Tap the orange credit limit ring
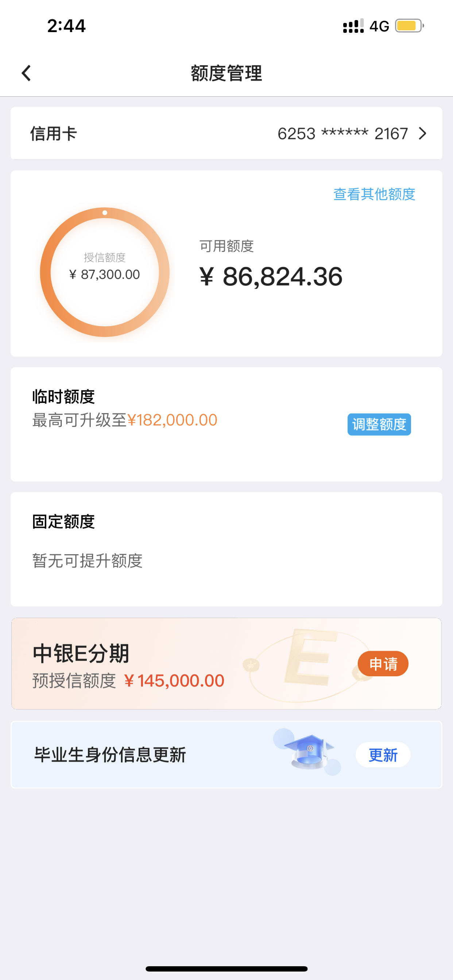The image size is (453, 980). pos(105,272)
